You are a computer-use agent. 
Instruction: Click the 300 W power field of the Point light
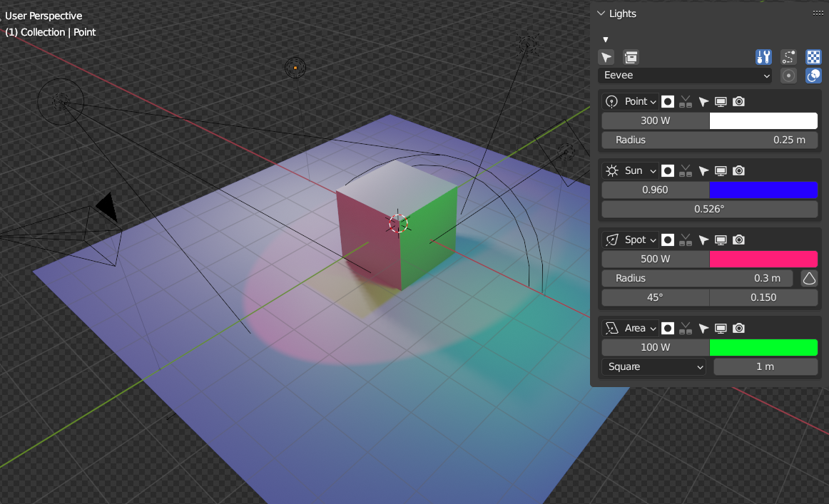coord(654,120)
